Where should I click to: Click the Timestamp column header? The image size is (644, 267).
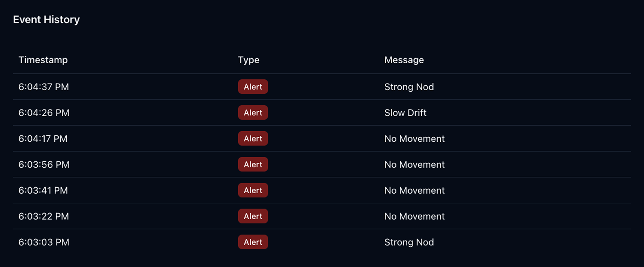[43, 60]
